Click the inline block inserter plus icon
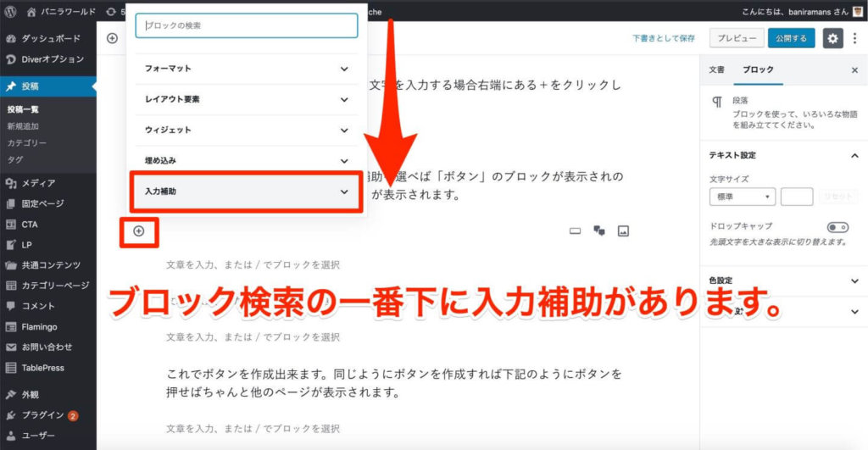The image size is (868, 450). 139,231
